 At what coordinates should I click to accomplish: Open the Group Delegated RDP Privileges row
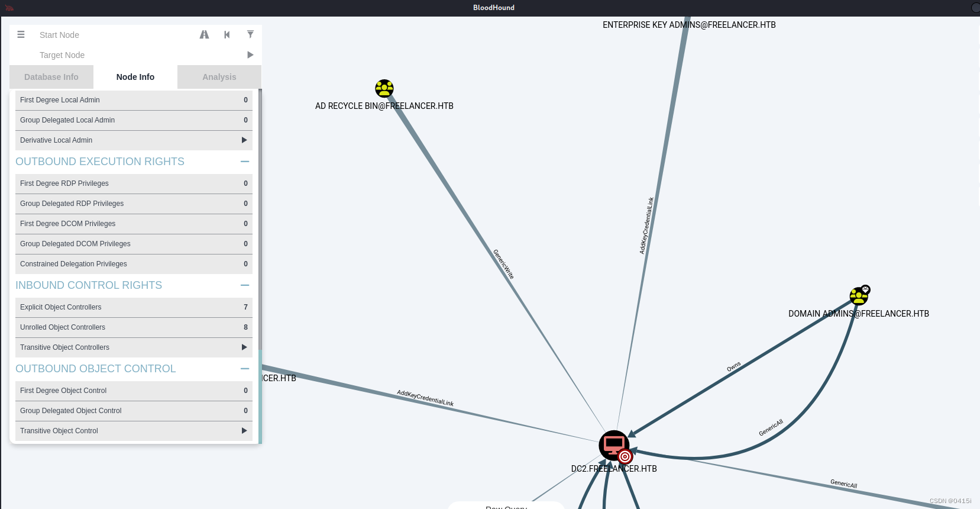click(134, 204)
